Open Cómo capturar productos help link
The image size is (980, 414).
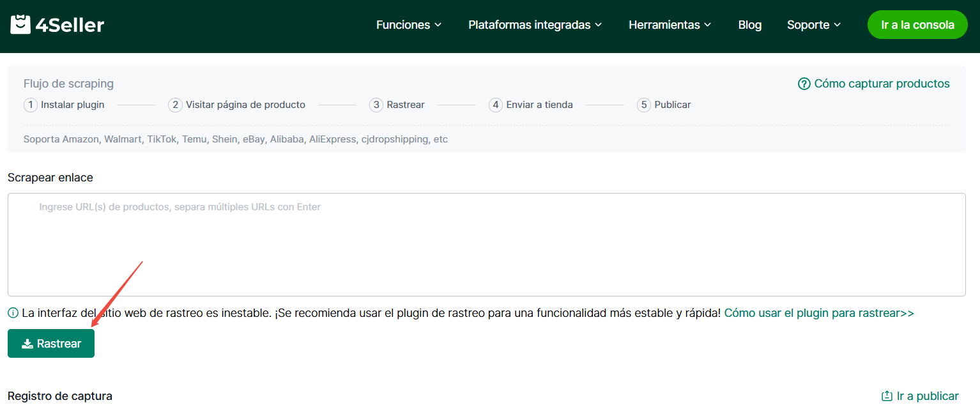tap(882, 84)
